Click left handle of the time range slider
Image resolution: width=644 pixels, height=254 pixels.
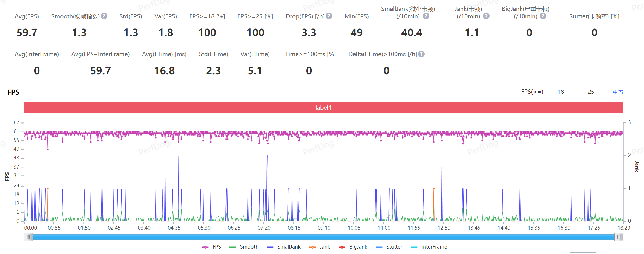click(28, 237)
